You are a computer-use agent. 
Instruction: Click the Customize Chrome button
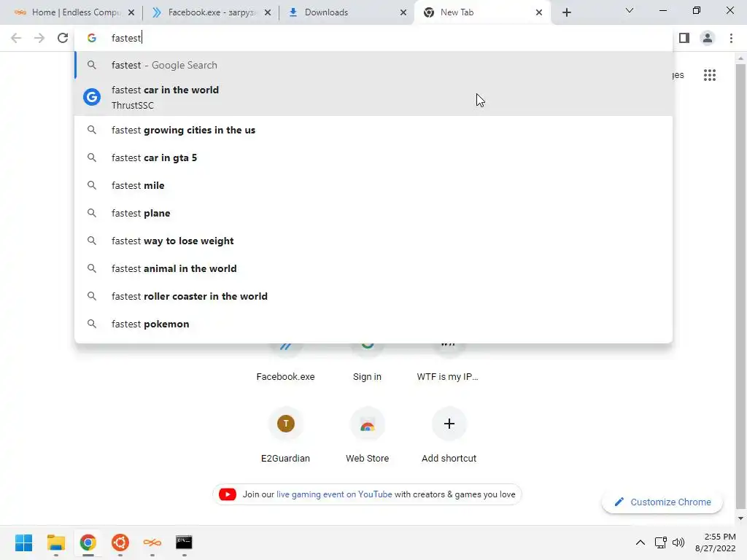point(662,502)
